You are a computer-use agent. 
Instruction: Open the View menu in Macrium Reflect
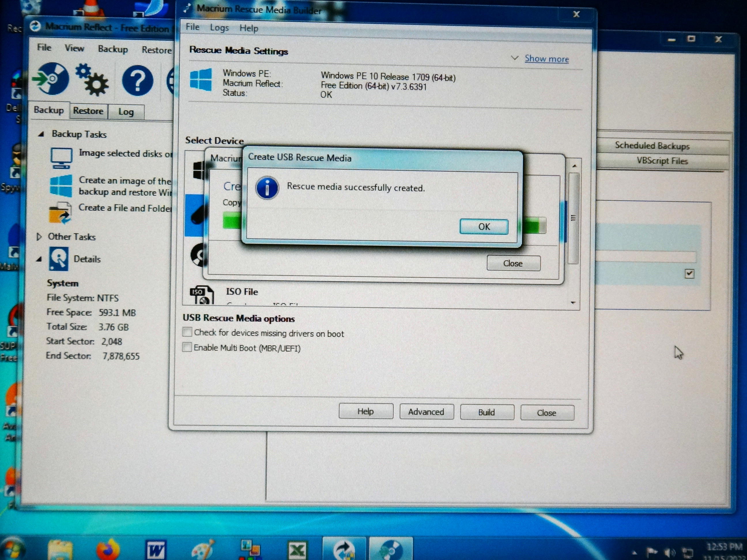[74, 48]
